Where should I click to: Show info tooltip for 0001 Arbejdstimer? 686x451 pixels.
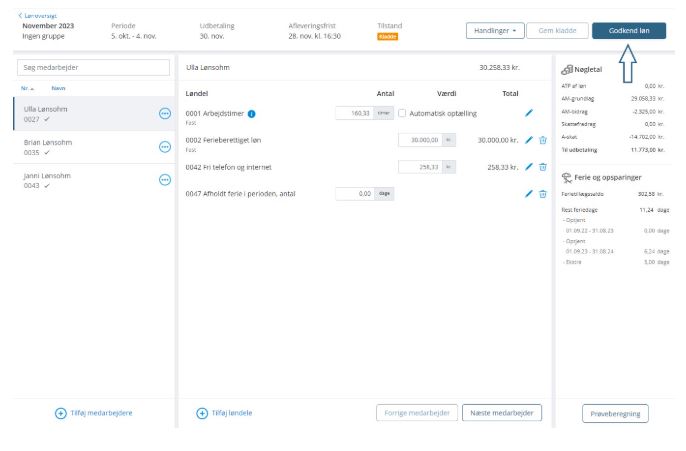(251, 114)
